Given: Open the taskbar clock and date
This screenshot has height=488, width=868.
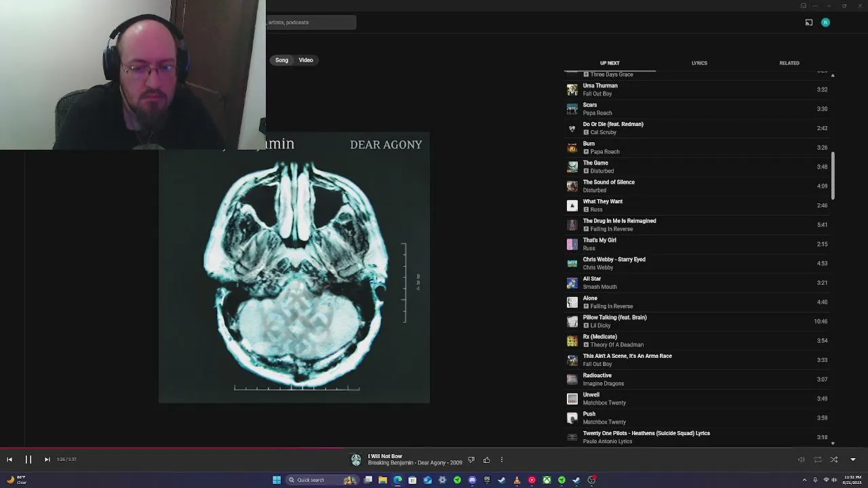Looking at the screenshot, I should (x=853, y=480).
